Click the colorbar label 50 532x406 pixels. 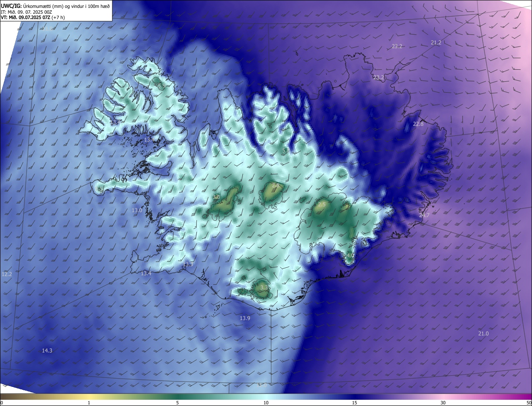[x=528, y=403]
